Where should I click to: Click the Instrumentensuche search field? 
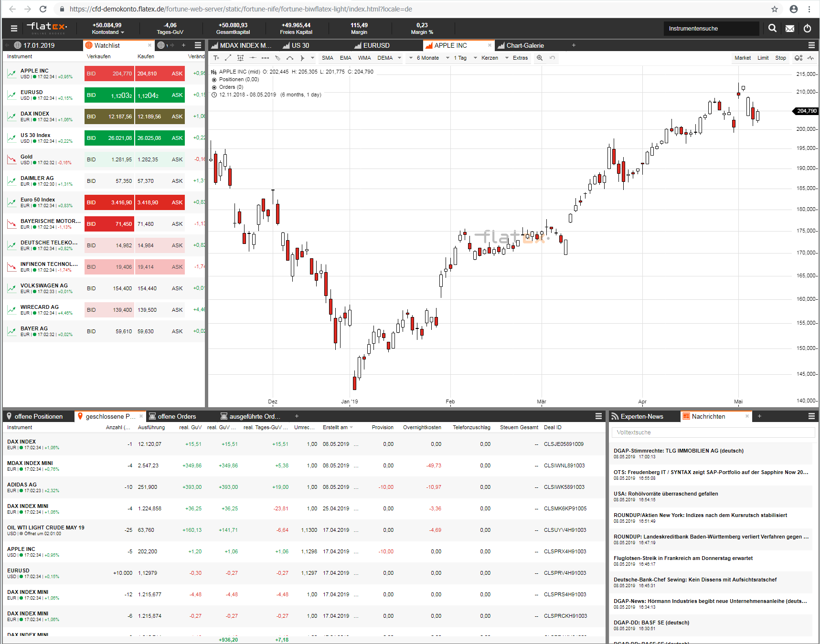click(711, 29)
